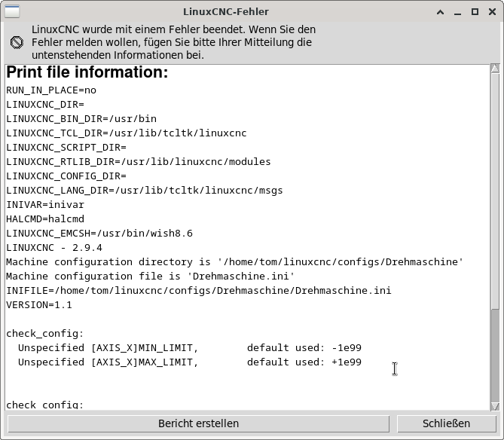Click the vertical scrollbar thumb
Viewport: 504px width, 440px height.
tap(495, 191)
